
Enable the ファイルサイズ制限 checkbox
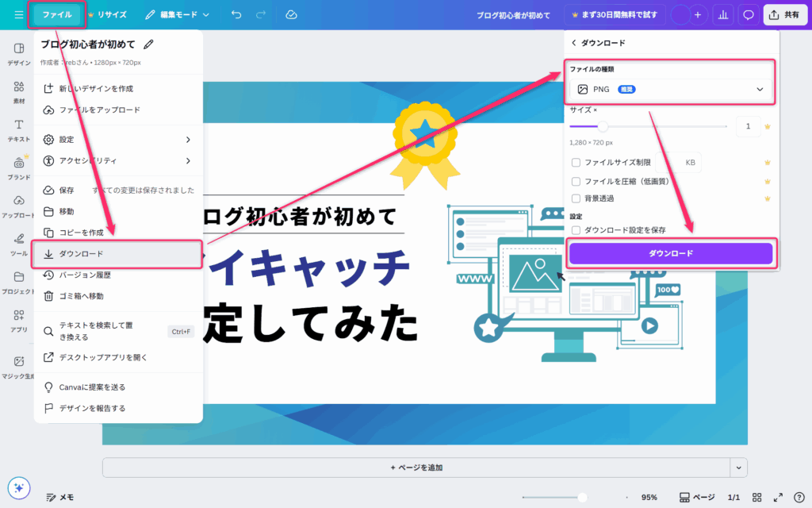576,163
